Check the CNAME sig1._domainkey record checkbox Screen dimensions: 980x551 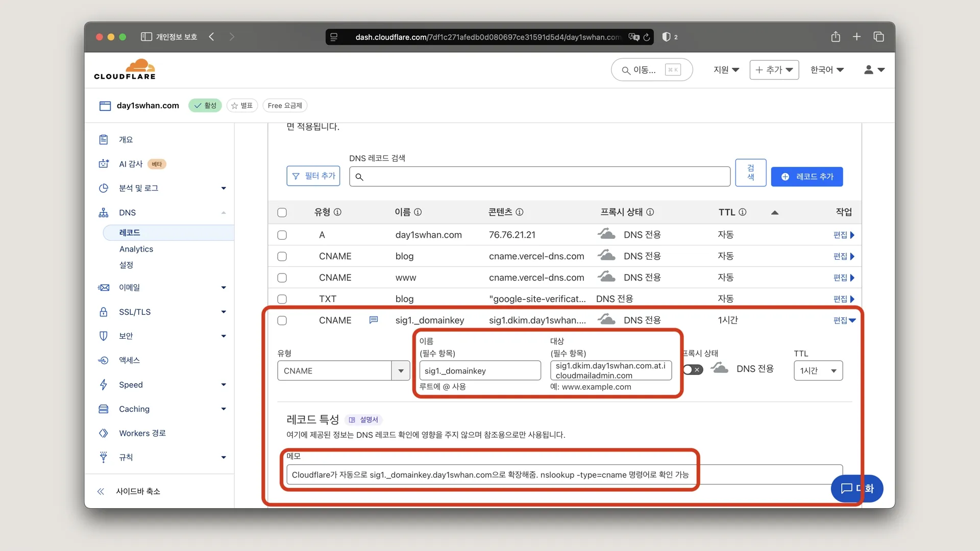point(282,321)
